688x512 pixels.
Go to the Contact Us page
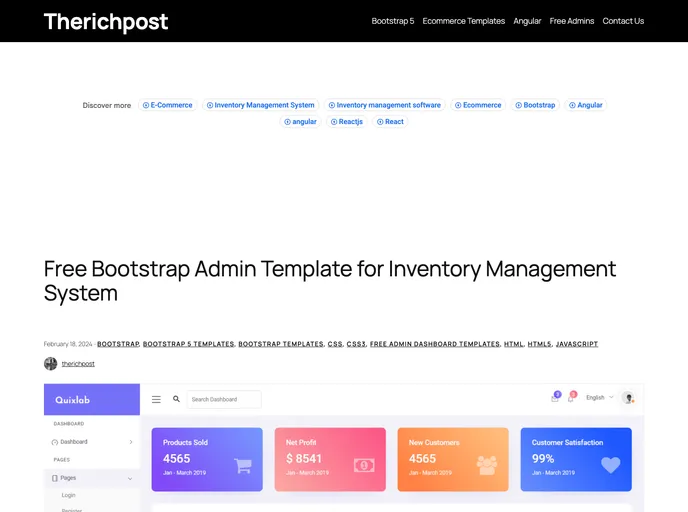[623, 21]
